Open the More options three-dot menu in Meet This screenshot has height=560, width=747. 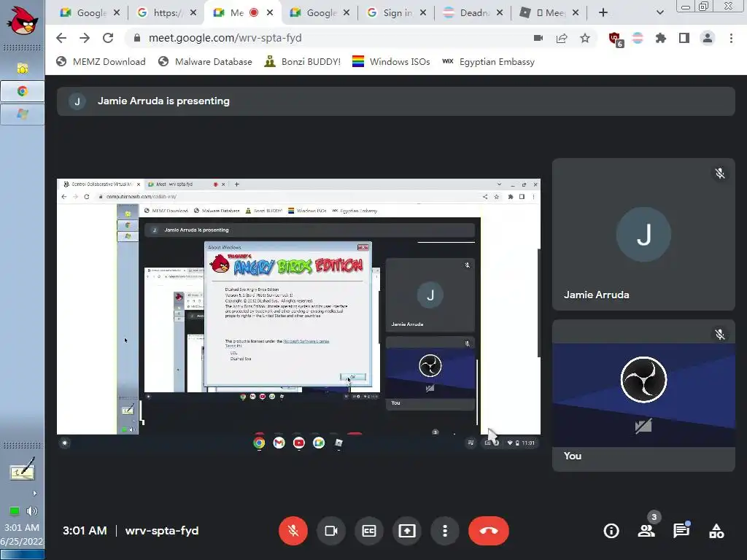click(x=445, y=531)
